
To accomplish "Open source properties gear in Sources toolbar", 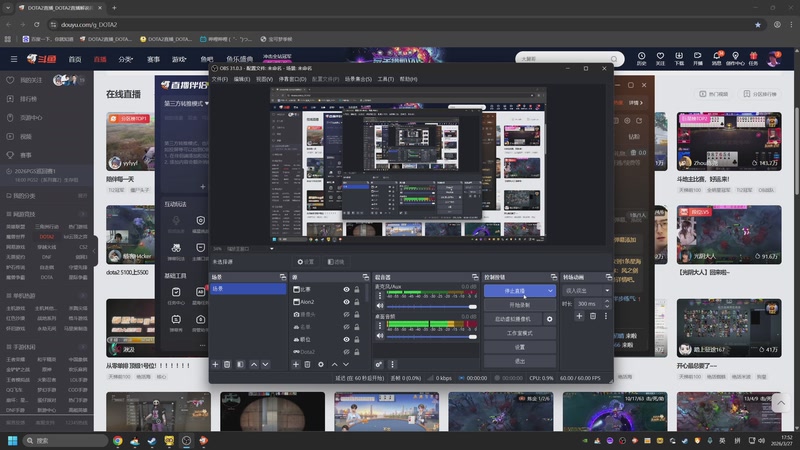I will [320, 364].
